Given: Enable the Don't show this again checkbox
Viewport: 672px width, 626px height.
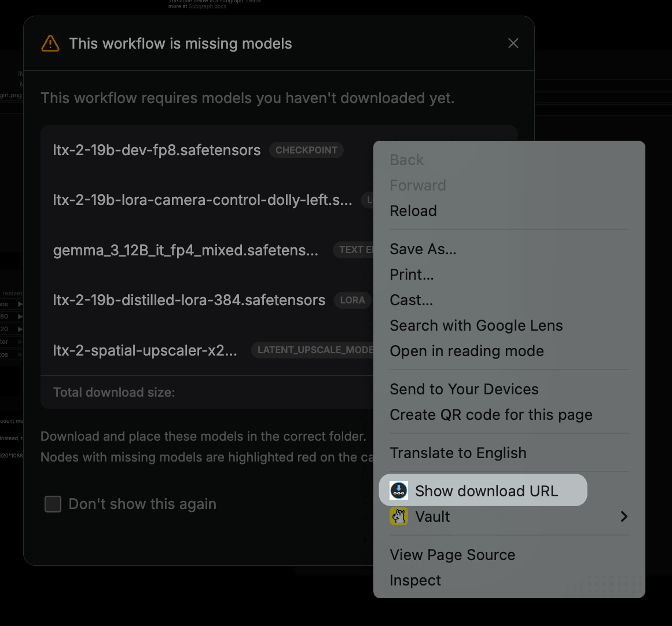Looking at the screenshot, I should coord(53,504).
